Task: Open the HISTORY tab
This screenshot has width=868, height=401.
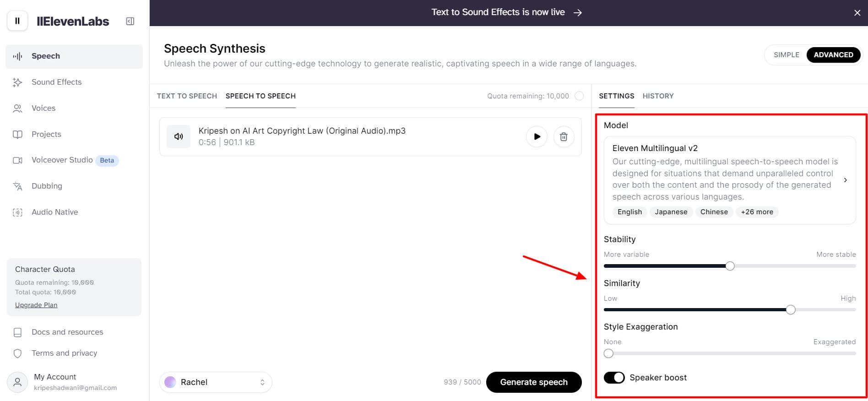Action: coord(658,96)
